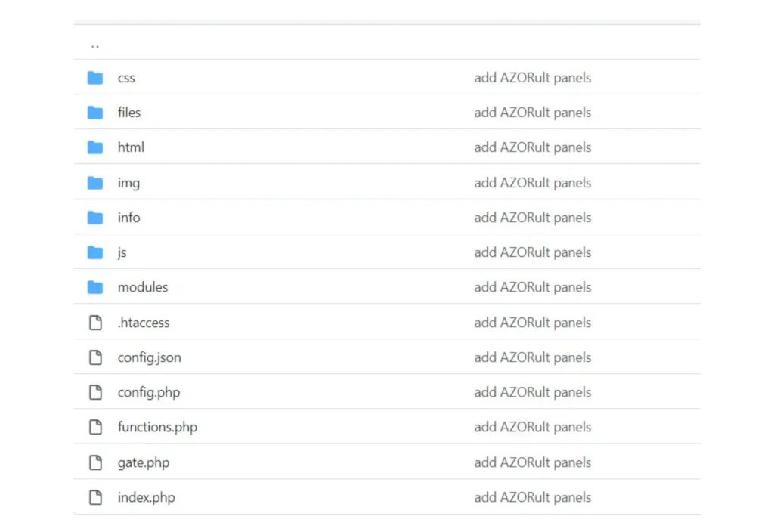Screen dimensions: 774x532
Task: Click the config.json file icon
Action: [x=96, y=357]
